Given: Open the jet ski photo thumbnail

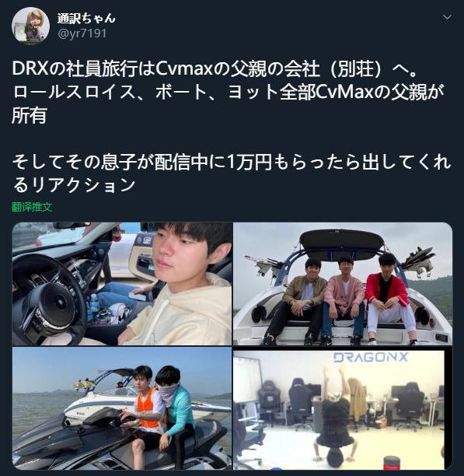Looking at the screenshot, I should (122, 408).
